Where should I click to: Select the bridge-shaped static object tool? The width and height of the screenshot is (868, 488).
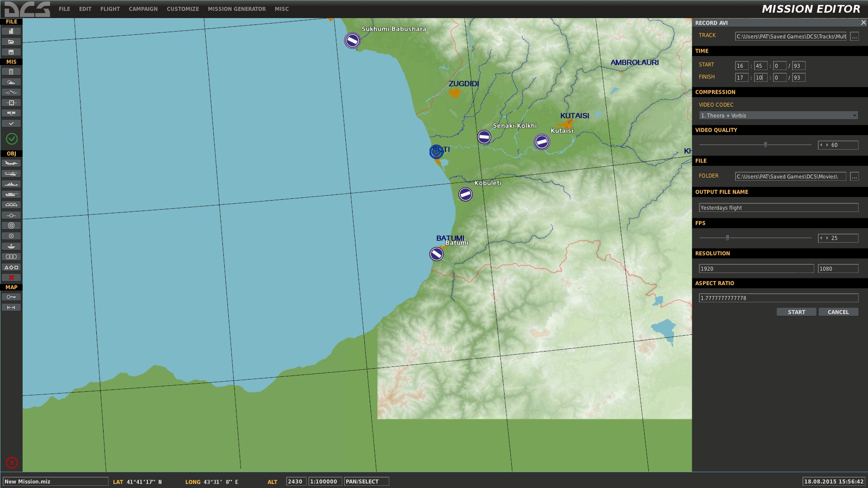[x=11, y=205]
